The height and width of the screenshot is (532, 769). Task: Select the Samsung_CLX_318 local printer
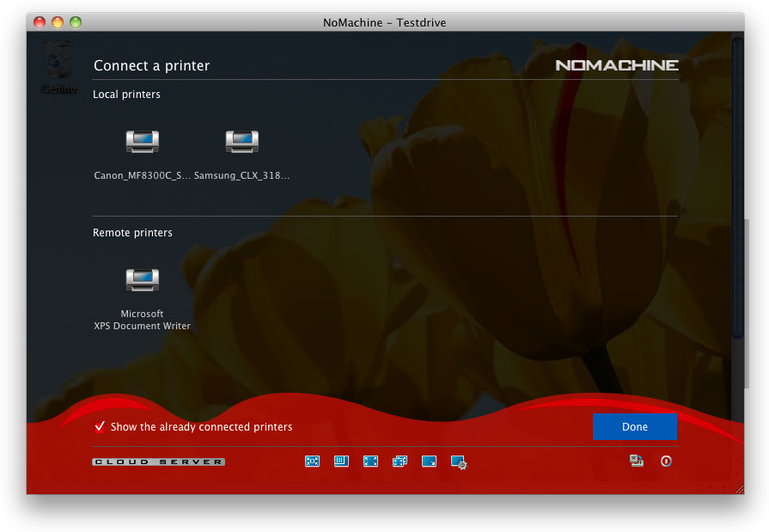point(241,142)
